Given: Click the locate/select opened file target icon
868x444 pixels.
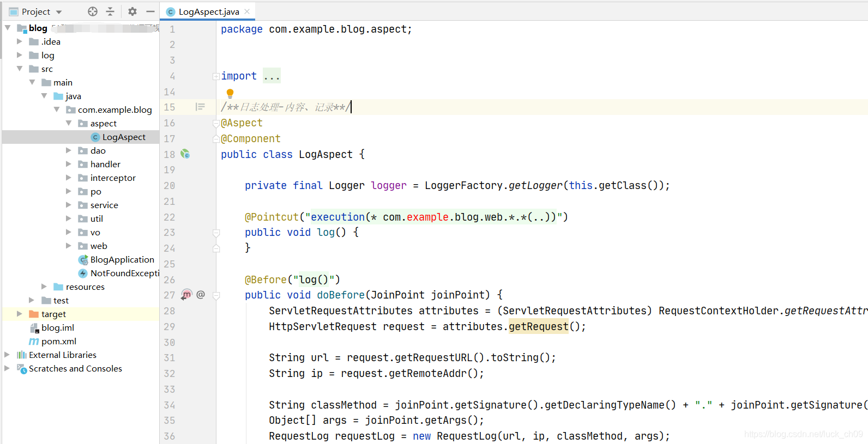Looking at the screenshot, I should coord(93,11).
